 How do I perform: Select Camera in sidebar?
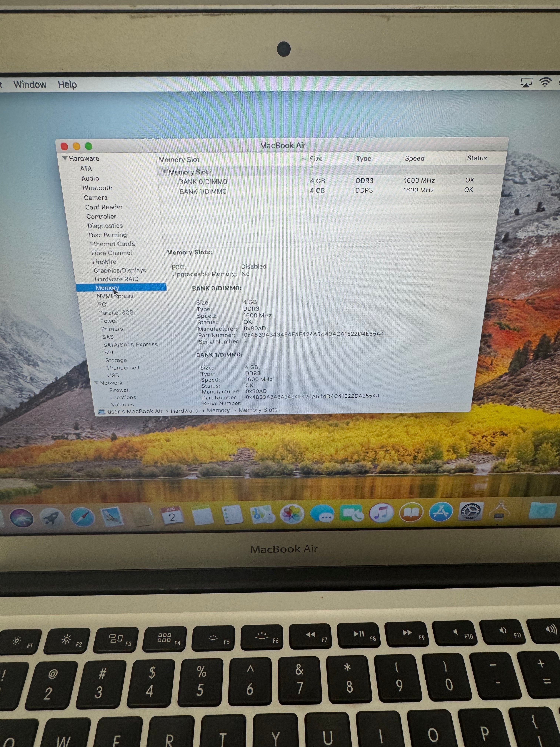point(96,197)
